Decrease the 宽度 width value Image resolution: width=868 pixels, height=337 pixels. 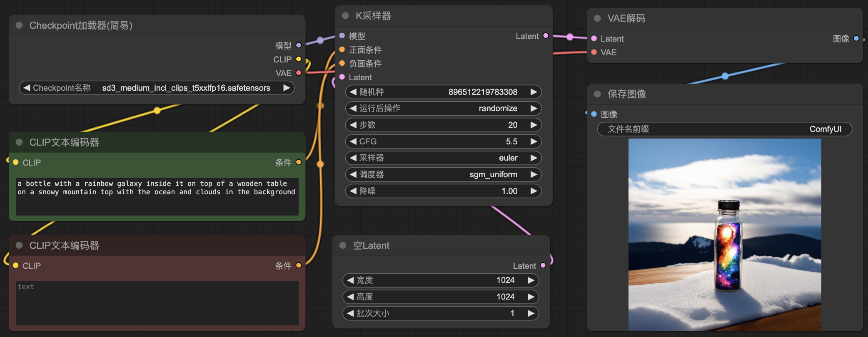[x=350, y=280]
